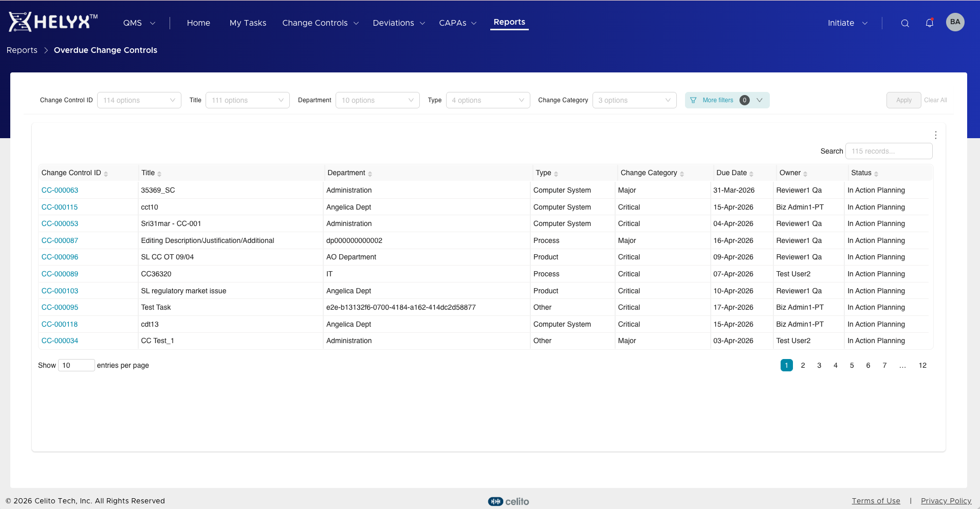Open record CC-000087
This screenshot has height=509, width=980.
pyautogui.click(x=60, y=240)
